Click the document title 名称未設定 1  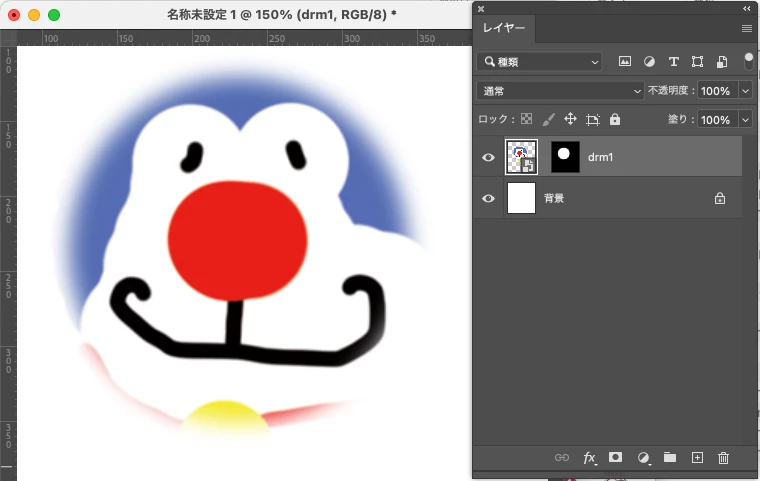[x=201, y=15]
